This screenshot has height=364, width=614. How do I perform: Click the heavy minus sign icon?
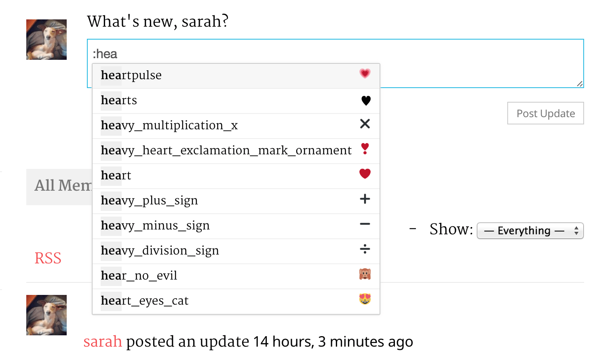(x=365, y=224)
